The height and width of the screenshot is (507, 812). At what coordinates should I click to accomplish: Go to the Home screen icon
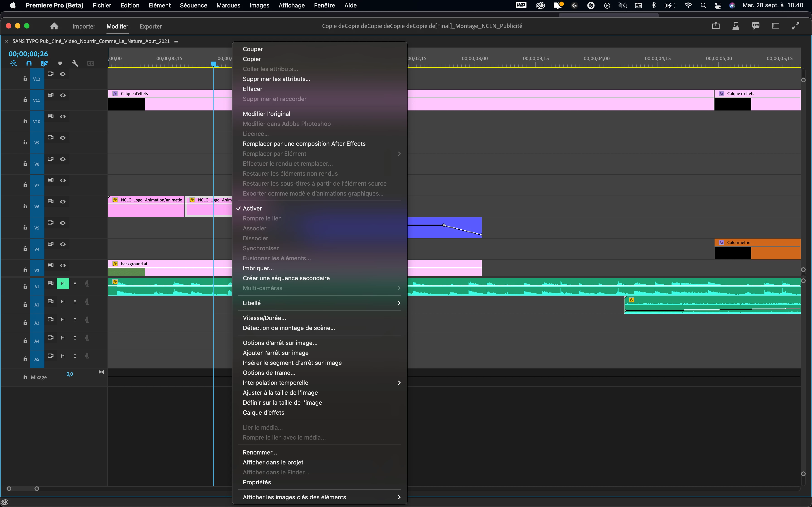click(54, 26)
